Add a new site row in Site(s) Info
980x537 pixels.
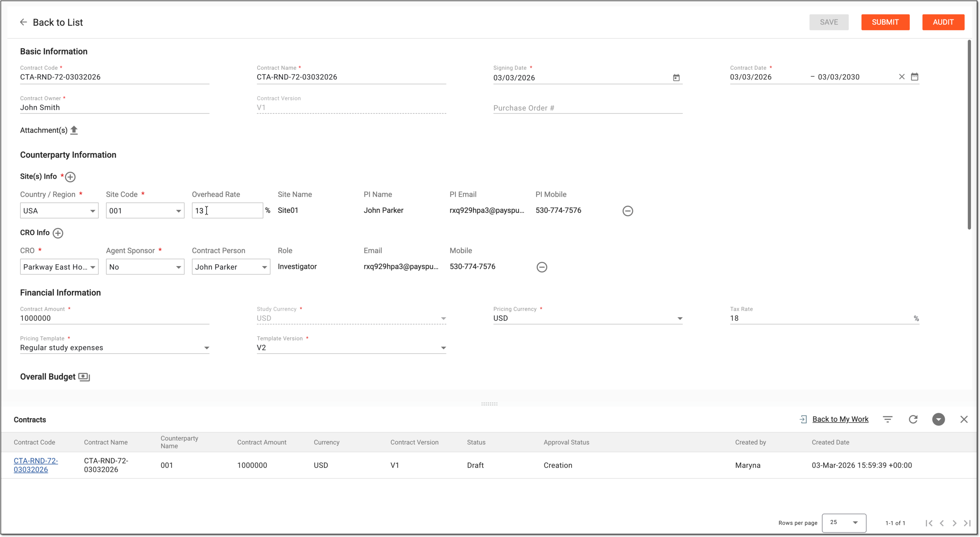click(70, 177)
